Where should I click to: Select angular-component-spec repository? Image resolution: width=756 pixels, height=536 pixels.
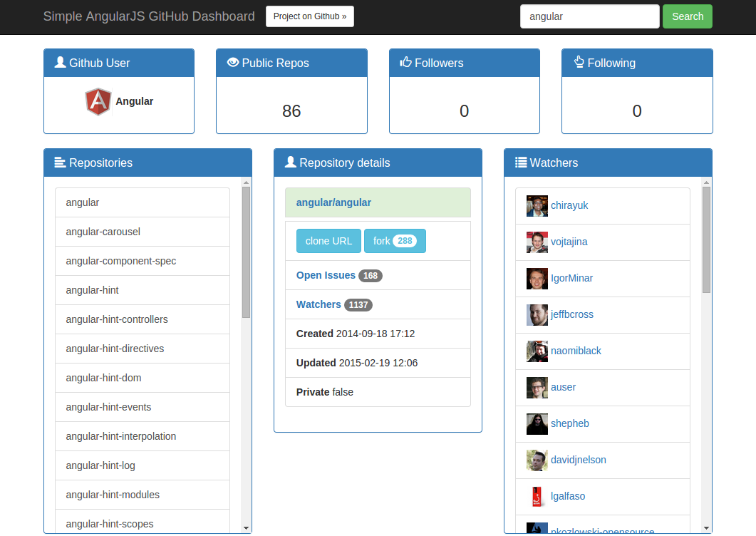click(143, 261)
